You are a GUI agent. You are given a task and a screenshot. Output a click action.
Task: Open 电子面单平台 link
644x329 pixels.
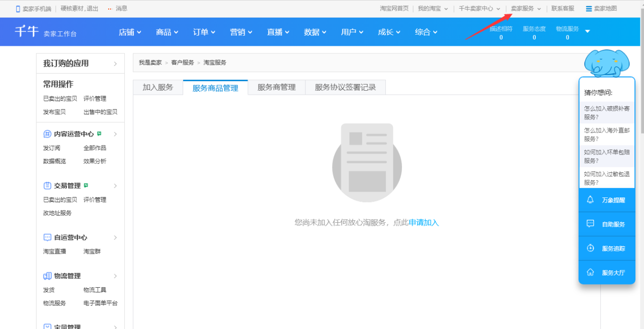click(101, 303)
